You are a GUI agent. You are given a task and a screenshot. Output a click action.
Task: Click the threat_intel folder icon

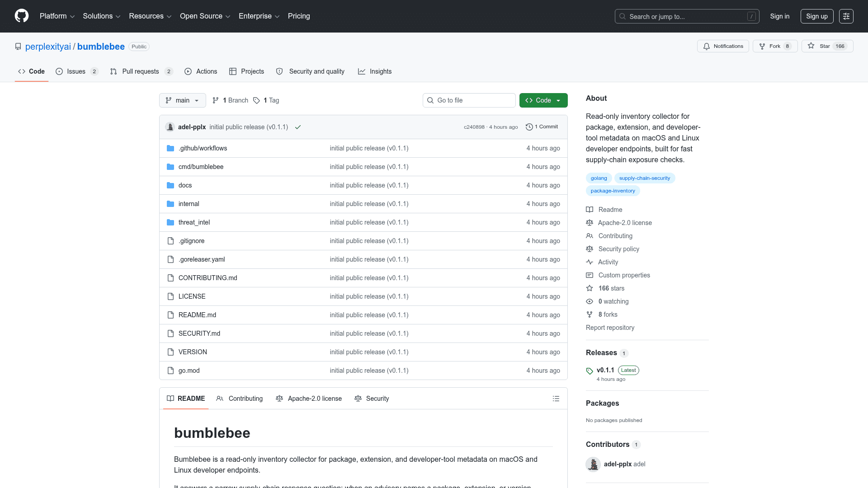pos(170,222)
